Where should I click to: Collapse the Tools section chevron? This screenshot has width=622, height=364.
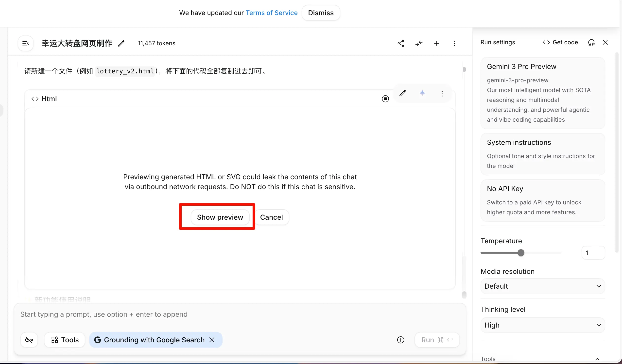pos(597,359)
